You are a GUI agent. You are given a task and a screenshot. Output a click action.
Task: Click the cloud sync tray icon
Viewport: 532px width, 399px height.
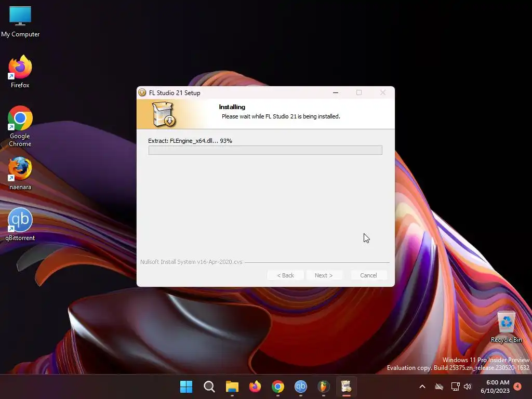point(439,387)
